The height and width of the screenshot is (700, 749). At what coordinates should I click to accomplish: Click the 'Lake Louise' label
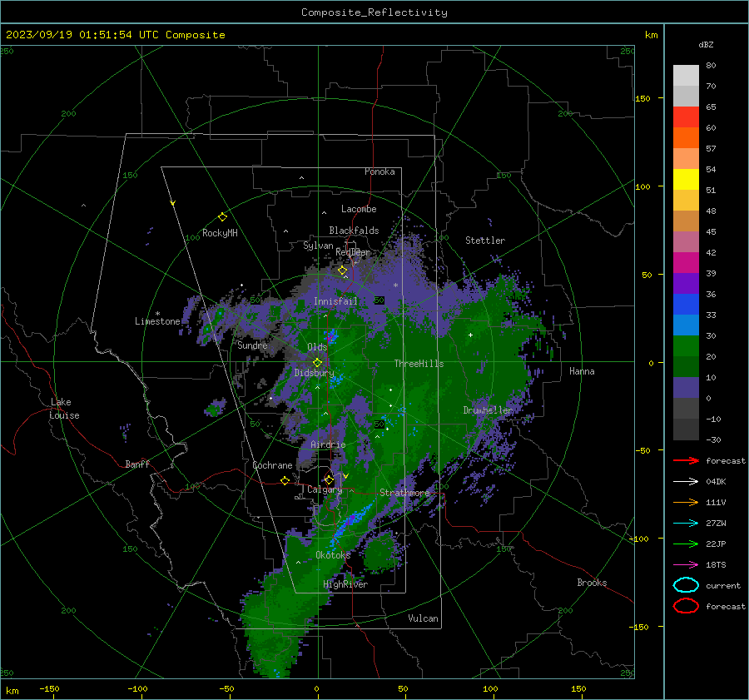[65, 409]
